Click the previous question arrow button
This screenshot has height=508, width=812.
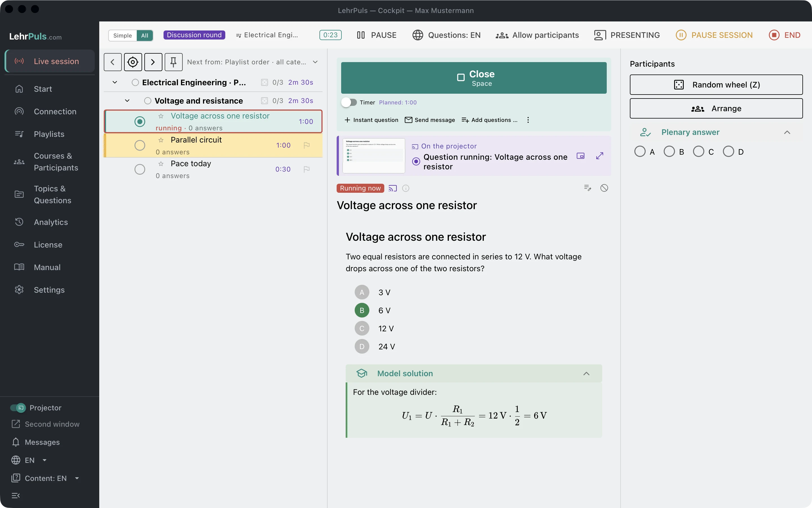[112, 62]
